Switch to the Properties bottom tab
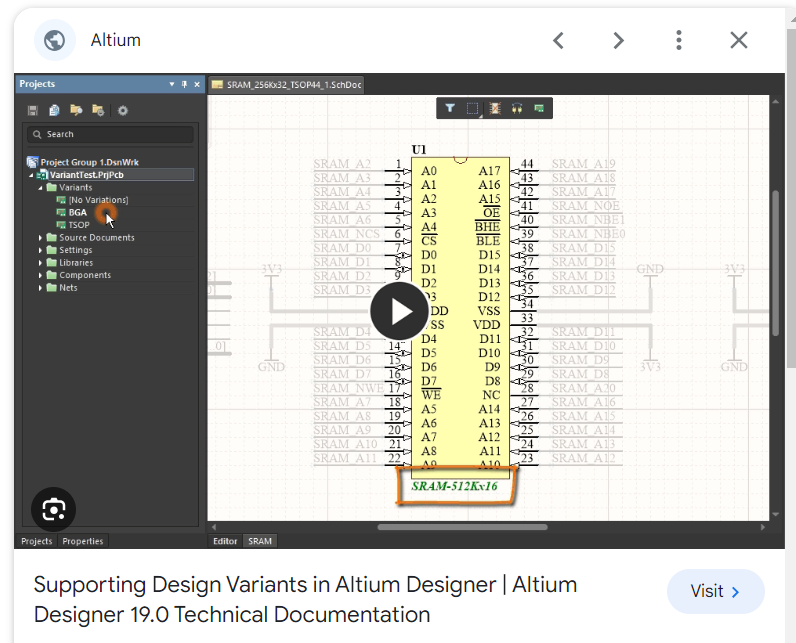This screenshot has height=643, width=796. tap(83, 541)
